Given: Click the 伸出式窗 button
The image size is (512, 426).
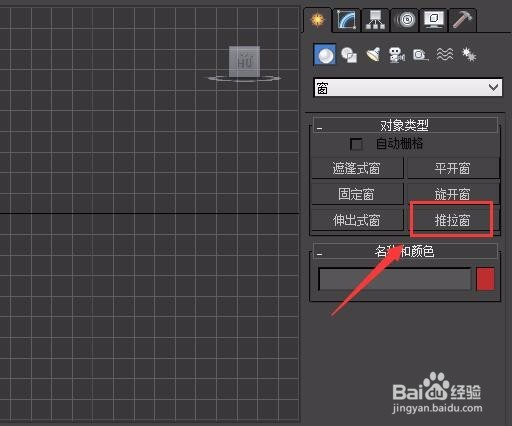Looking at the screenshot, I should [x=357, y=220].
